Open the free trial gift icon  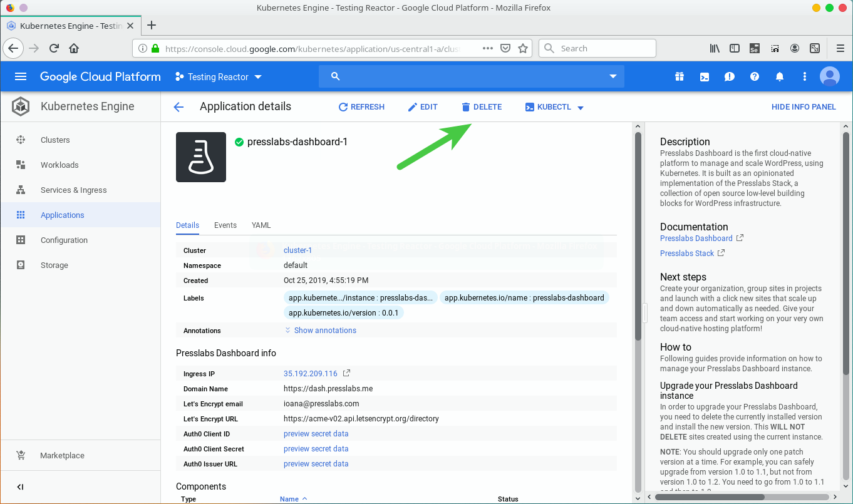[x=680, y=76]
